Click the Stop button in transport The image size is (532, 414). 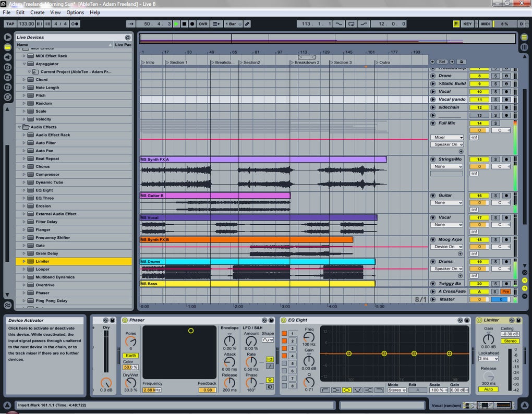pyautogui.click(x=184, y=24)
